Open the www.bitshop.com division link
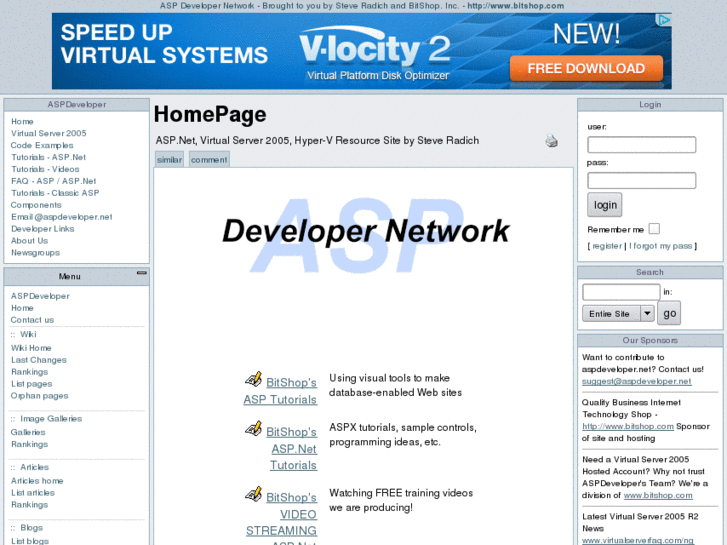Viewport: 727px width, 545px height. coord(658,495)
